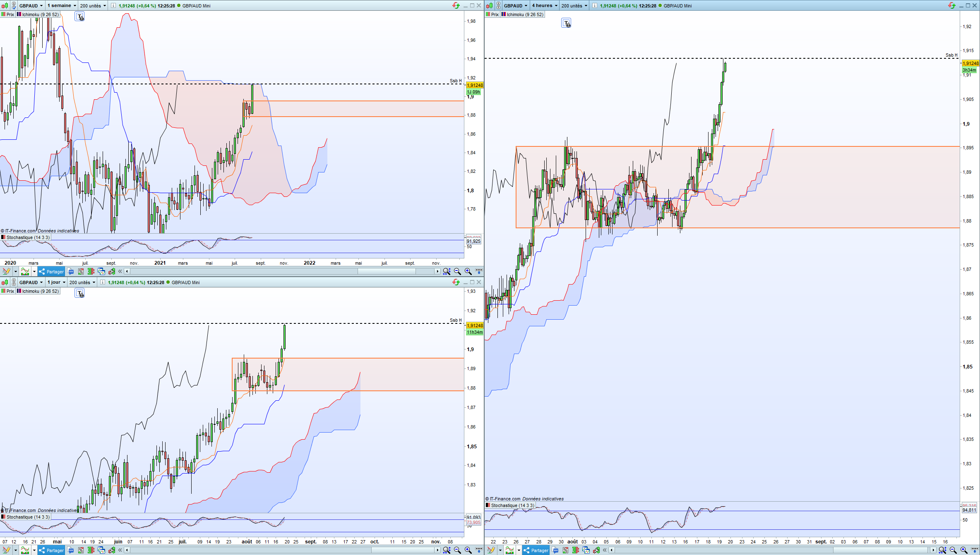
Task: Toggle the chain link icon in the 1 jour chart header
Action: 14,282
